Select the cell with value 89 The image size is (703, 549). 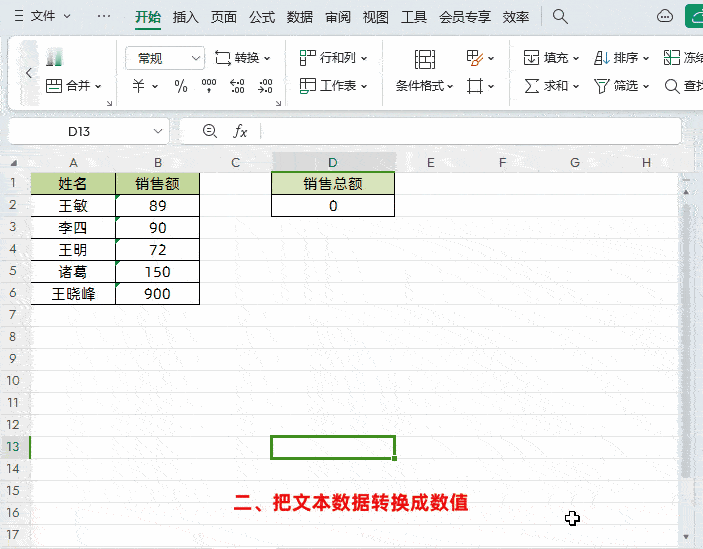pos(157,206)
